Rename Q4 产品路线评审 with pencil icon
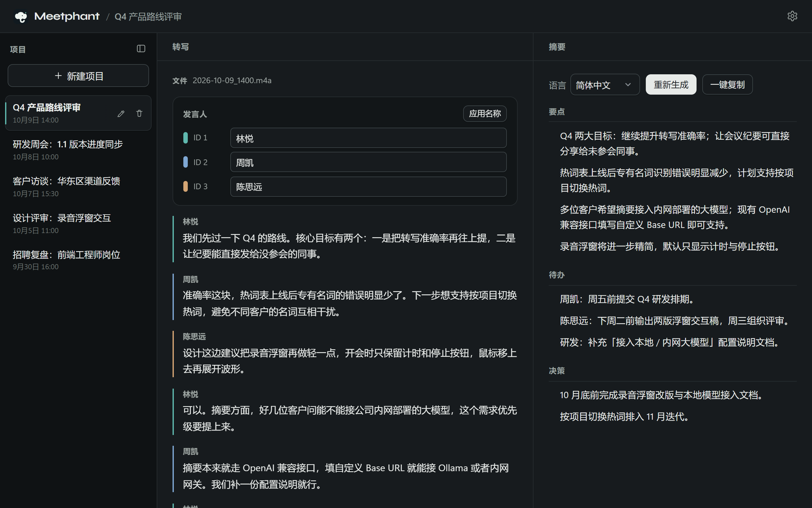The width and height of the screenshot is (812, 508). click(x=121, y=114)
